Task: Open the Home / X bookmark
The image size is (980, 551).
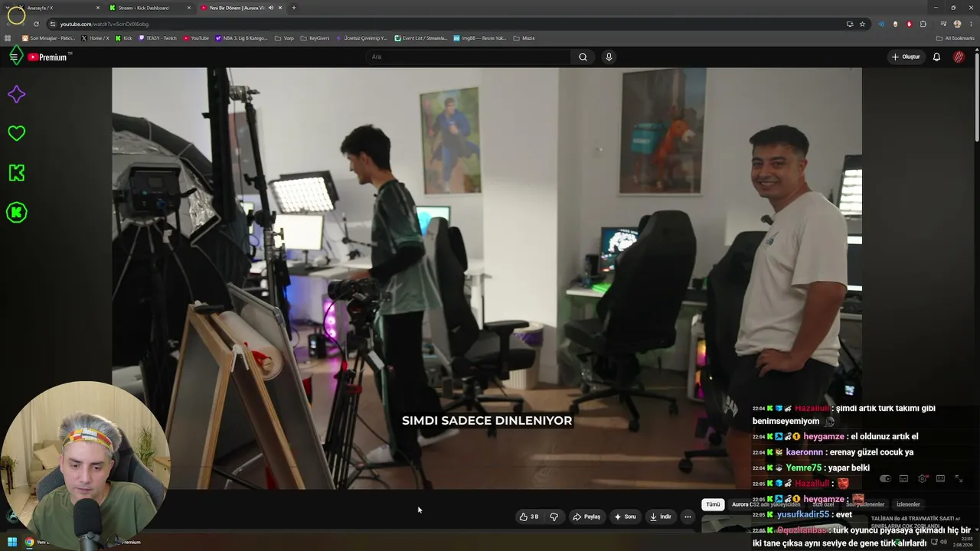Action: 95,38
